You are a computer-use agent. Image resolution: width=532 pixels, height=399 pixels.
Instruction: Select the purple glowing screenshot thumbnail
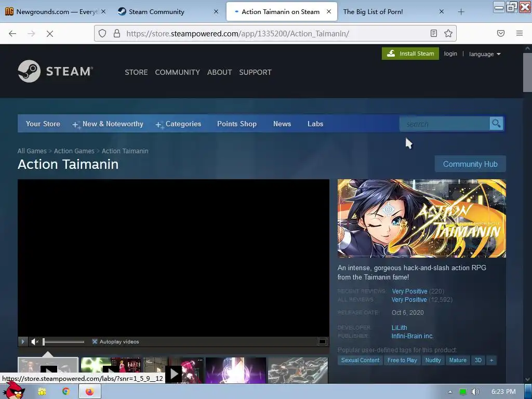[236, 370]
